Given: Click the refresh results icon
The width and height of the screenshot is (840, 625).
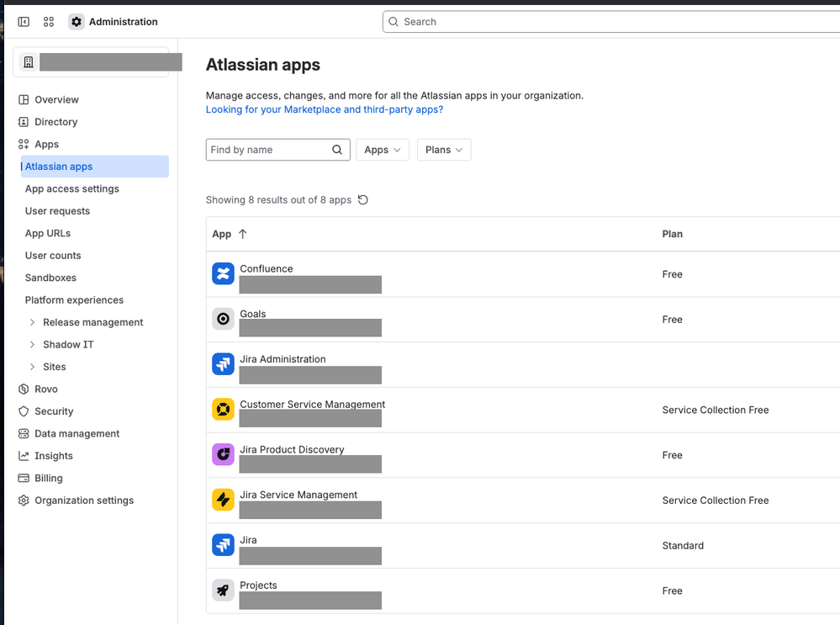Looking at the screenshot, I should (x=362, y=200).
